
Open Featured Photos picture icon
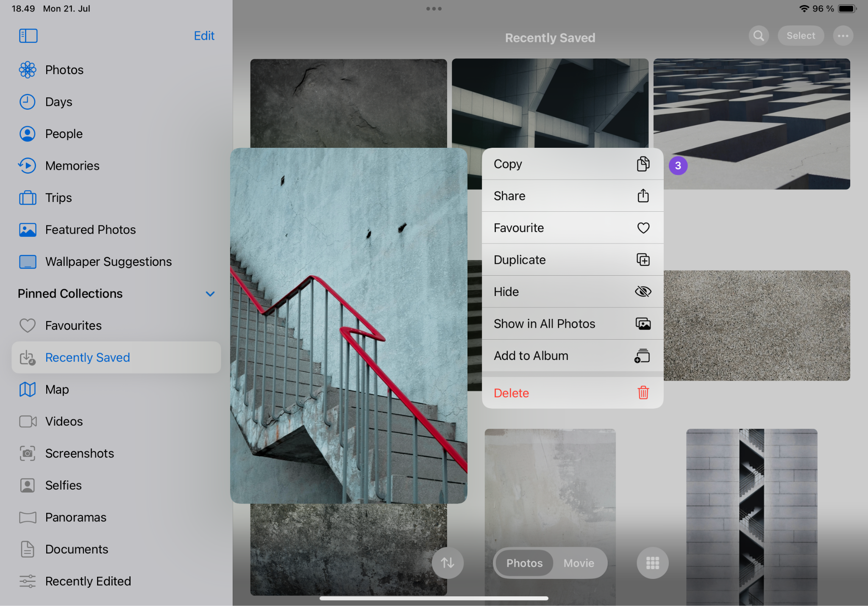point(28,230)
